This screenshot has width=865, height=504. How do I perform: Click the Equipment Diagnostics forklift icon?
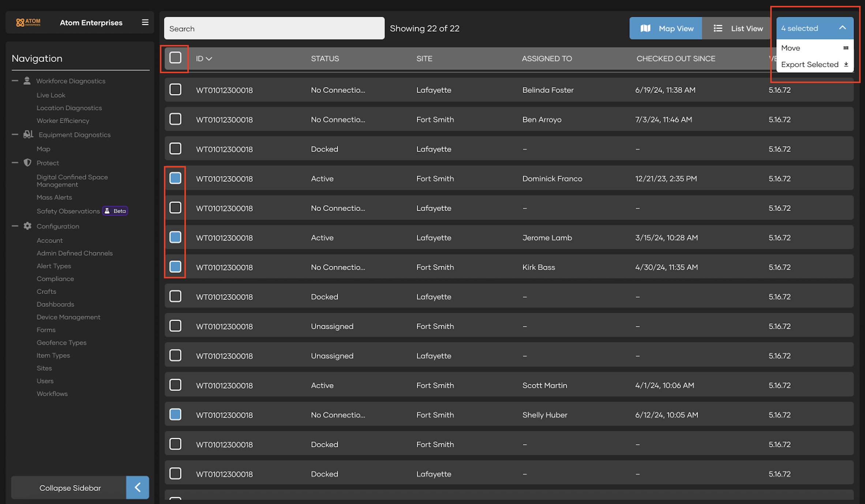point(28,135)
